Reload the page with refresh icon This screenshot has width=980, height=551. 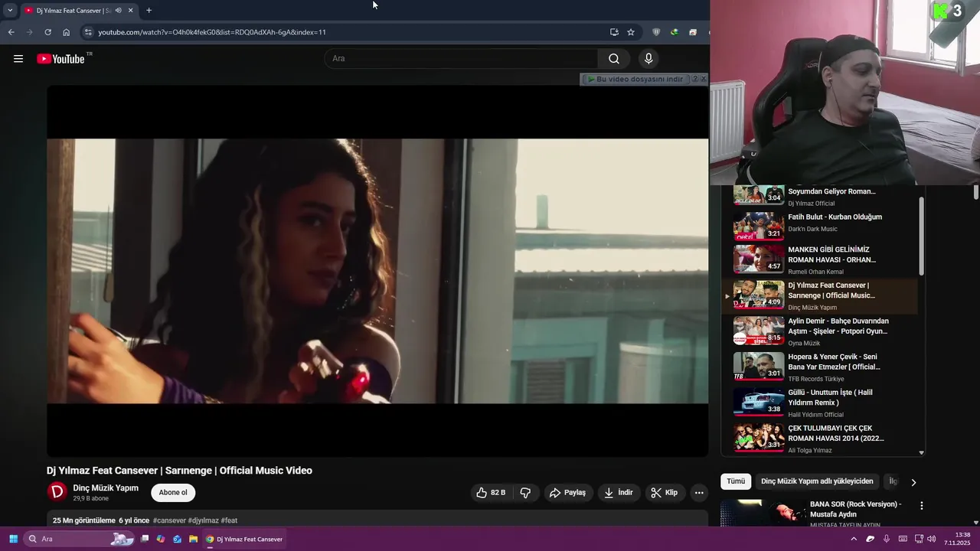47,32
